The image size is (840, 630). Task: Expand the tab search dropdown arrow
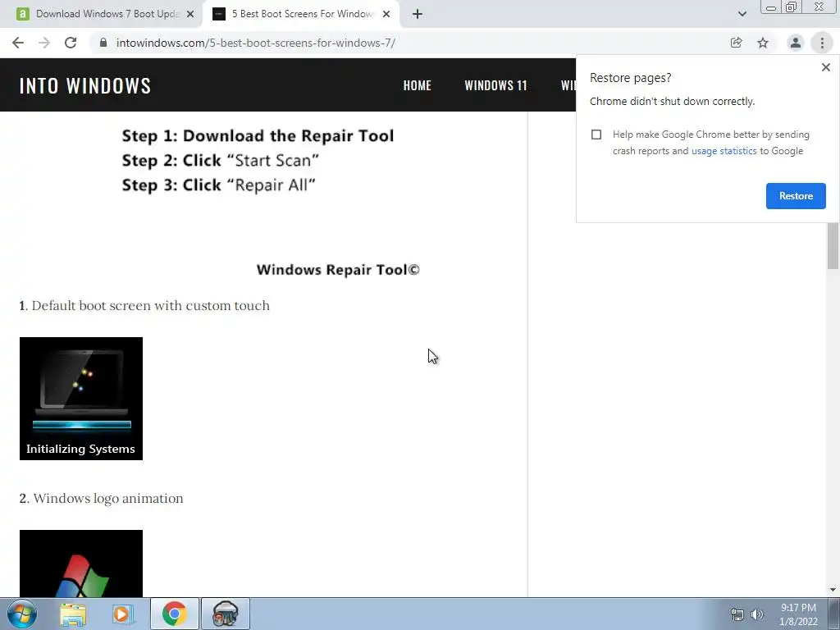click(x=742, y=14)
